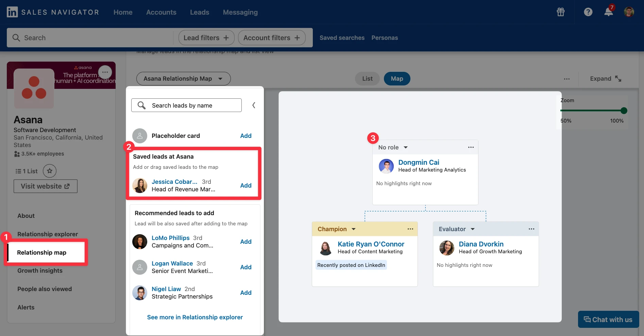
Task: Click Visit website button
Action: (46, 186)
